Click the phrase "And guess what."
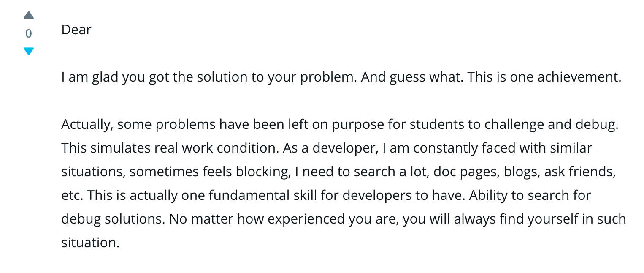Screen dimensions: 644x273 411,77
